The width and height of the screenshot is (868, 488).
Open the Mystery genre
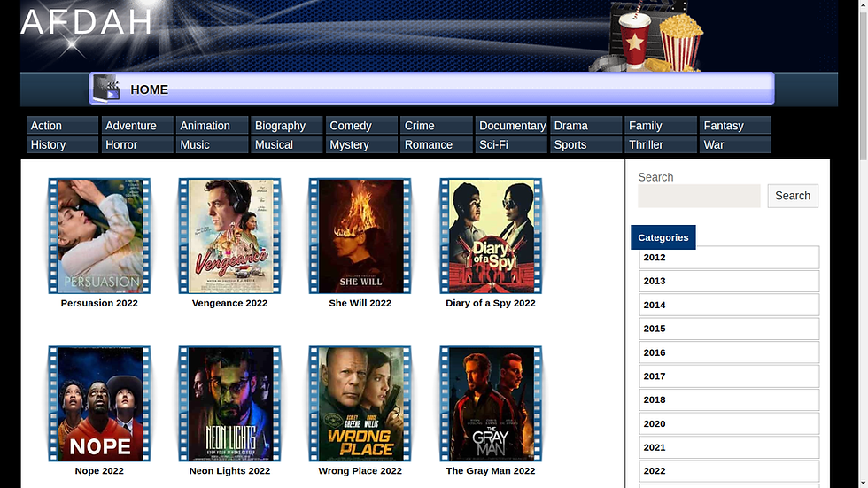click(361, 144)
